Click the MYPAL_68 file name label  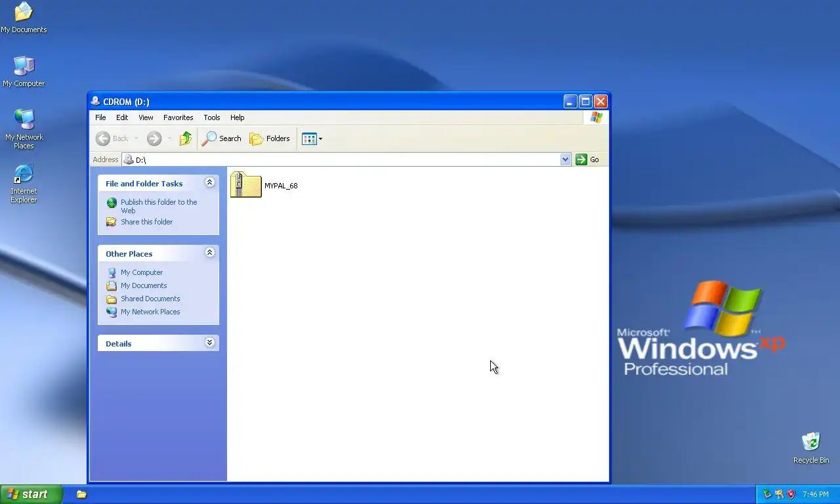coord(281,186)
